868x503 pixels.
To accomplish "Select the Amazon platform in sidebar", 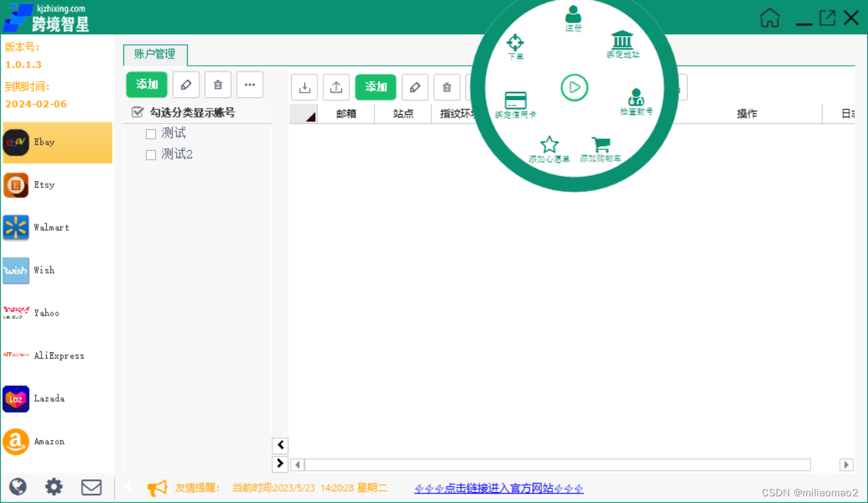I will point(57,441).
